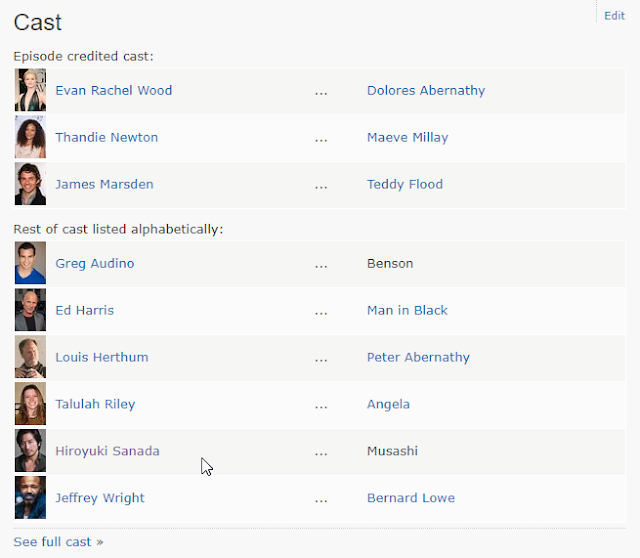Screen dimensions: 640x558
Task: Click James Marsden's headshot image
Action: click(30, 184)
